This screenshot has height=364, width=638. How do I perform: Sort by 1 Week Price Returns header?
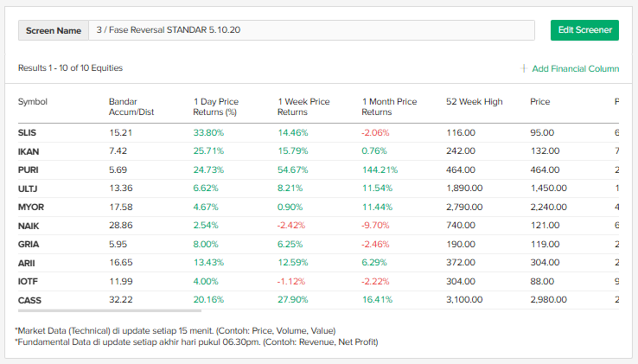coord(303,106)
